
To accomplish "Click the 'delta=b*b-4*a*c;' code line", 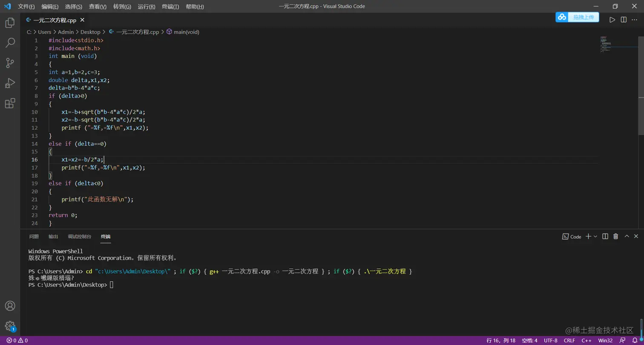I will (74, 88).
